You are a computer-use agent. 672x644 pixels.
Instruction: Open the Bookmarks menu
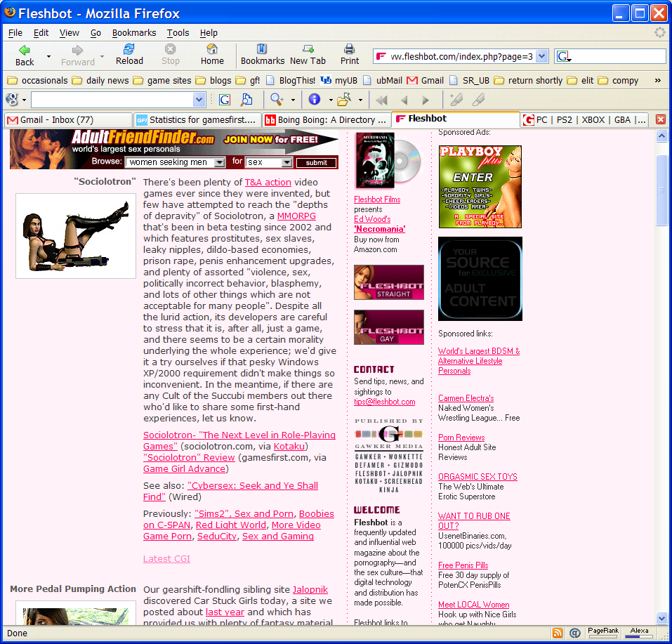pyautogui.click(x=133, y=32)
